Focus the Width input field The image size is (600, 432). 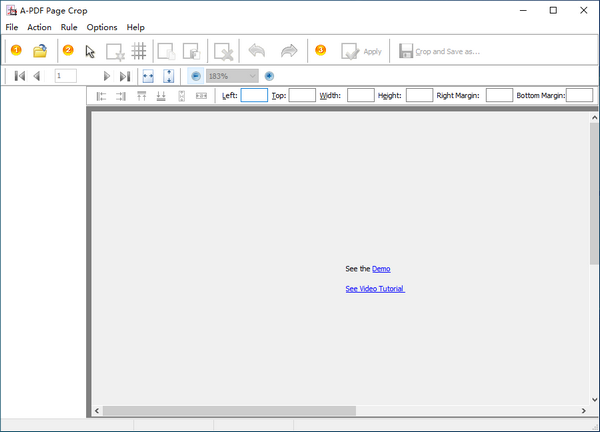(361, 95)
